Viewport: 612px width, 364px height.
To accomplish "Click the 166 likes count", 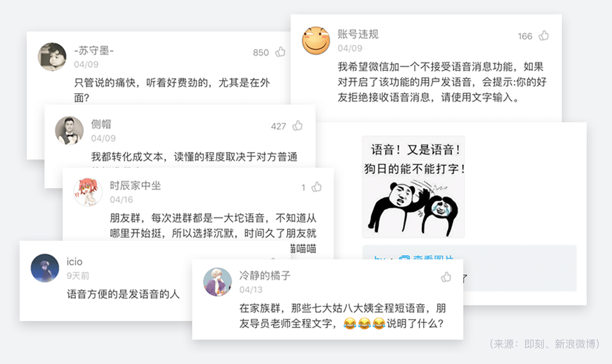I will coord(525,36).
